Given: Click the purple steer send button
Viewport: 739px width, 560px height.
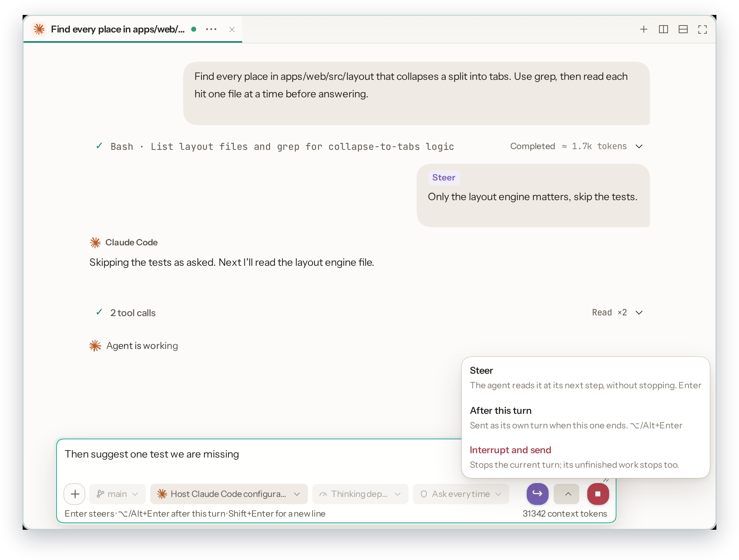Looking at the screenshot, I should pyautogui.click(x=537, y=494).
